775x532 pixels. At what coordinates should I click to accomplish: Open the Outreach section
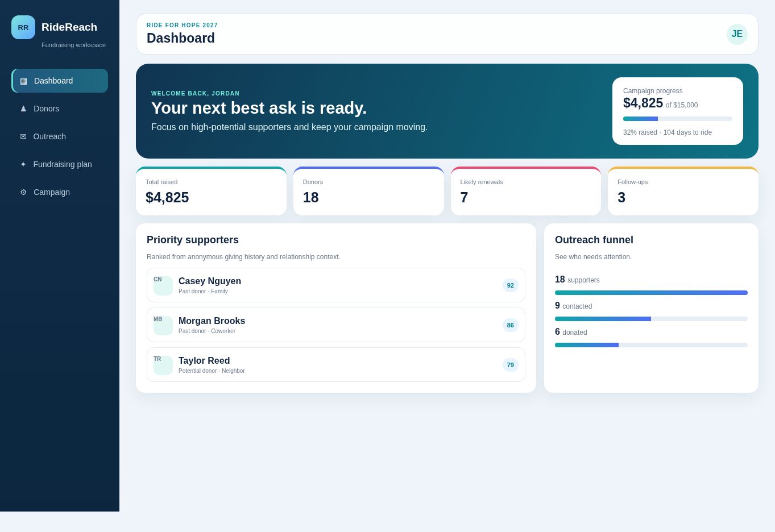tap(60, 136)
